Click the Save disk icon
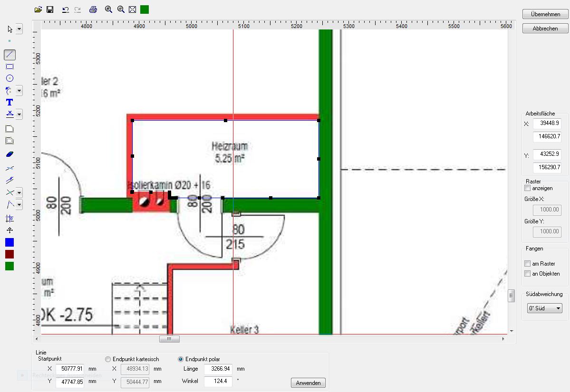Image resolution: width=570 pixels, height=392 pixels. (x=50, y=10)
